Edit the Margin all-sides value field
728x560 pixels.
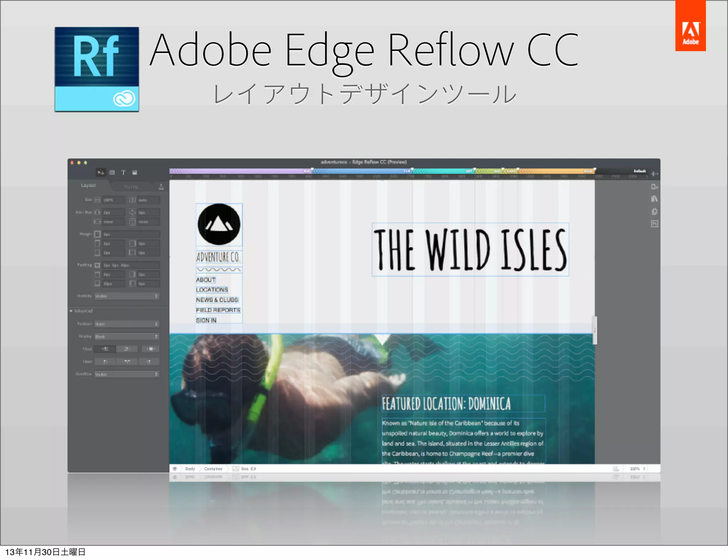131,234
